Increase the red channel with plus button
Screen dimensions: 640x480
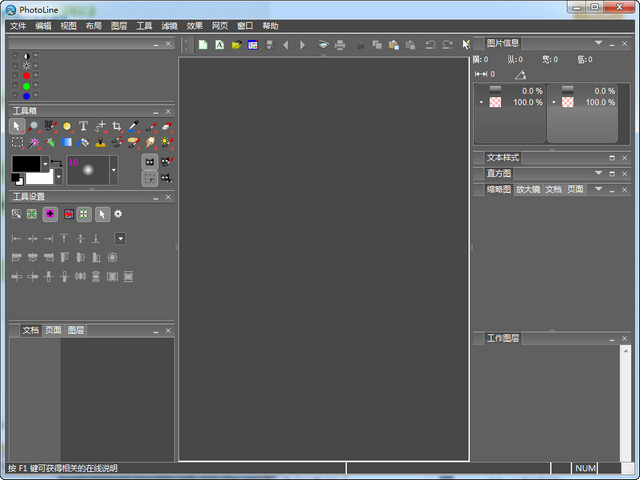click(x=36, y=75)
